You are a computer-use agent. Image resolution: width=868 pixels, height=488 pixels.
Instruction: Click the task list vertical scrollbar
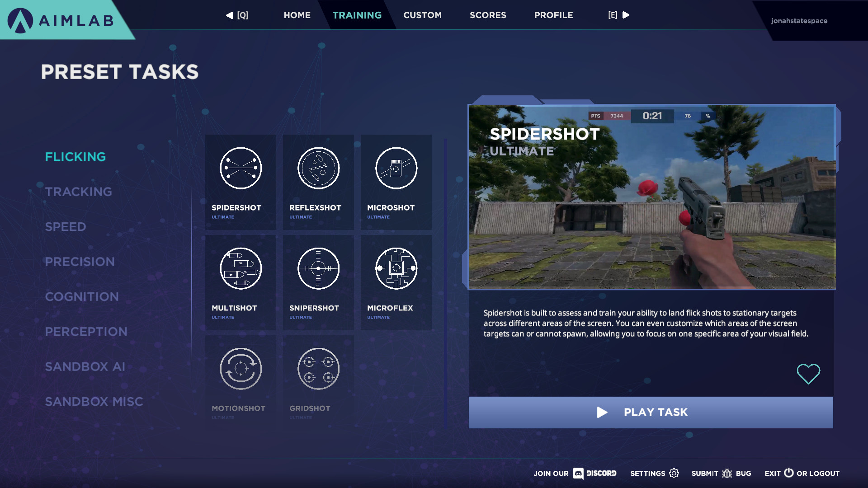[x=445, y=283]
